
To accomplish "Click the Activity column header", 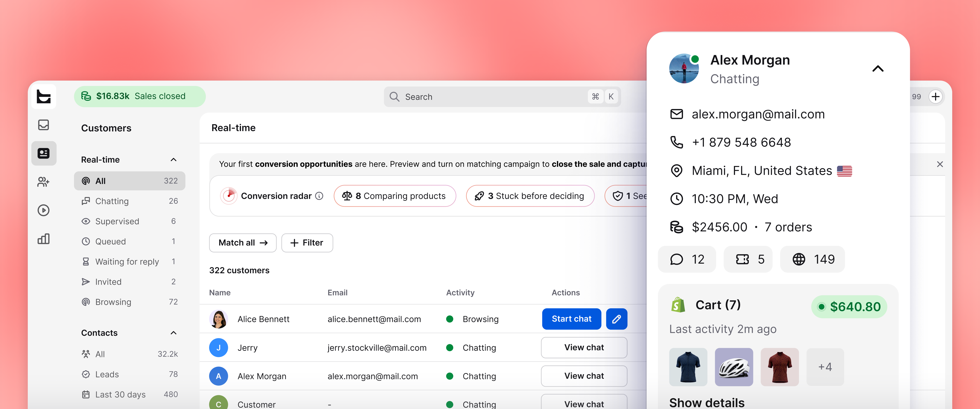I will click(x=460, y=293).
